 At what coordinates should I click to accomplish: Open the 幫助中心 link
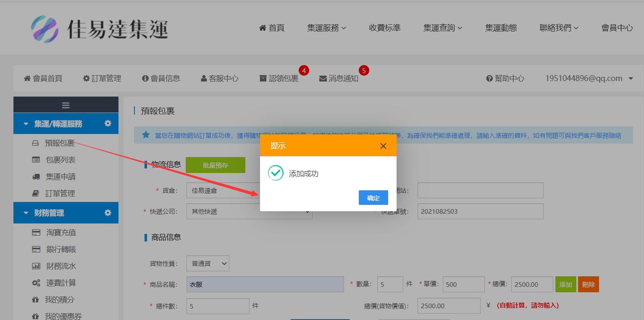[x=505, y=79]
